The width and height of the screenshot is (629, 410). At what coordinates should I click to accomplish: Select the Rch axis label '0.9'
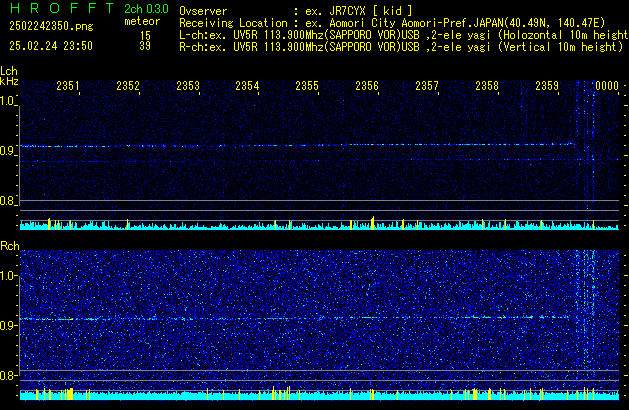pos(8,326)
